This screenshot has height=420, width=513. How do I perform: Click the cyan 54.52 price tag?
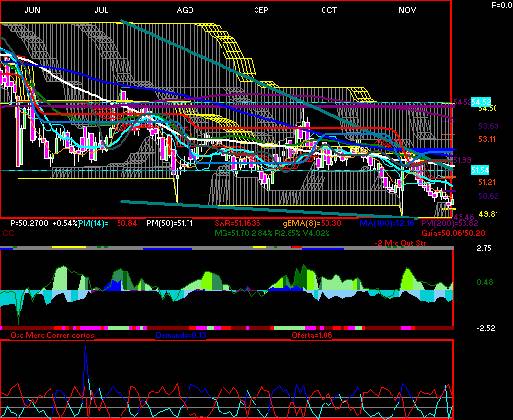pyautogui.click(x=481, y=102)
